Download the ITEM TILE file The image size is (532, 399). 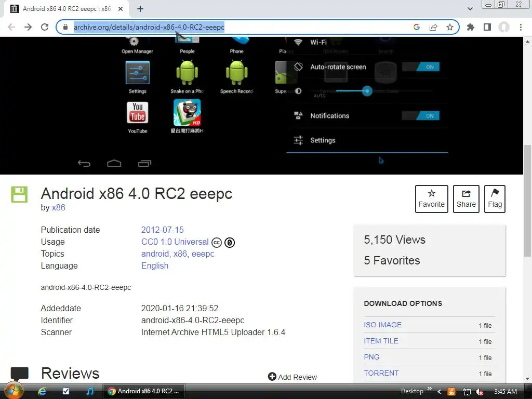(x=381, y=341)
